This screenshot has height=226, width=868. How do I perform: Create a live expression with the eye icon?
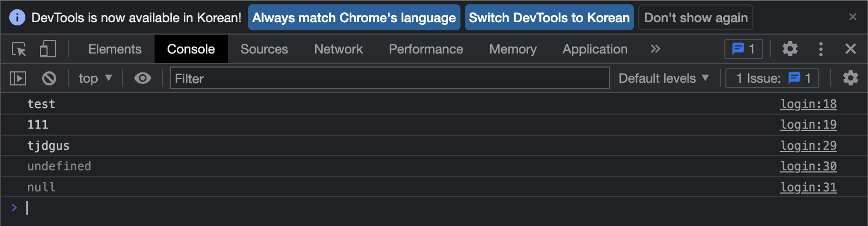pos(143,78)
